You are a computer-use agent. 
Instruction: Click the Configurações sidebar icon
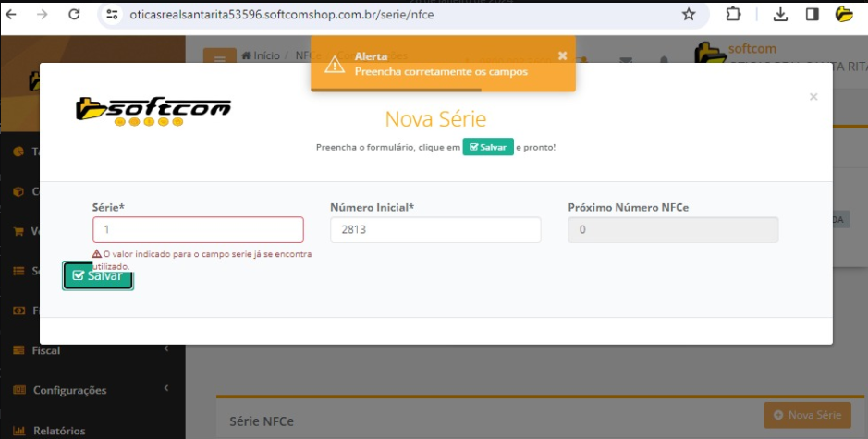click(18, 390)
